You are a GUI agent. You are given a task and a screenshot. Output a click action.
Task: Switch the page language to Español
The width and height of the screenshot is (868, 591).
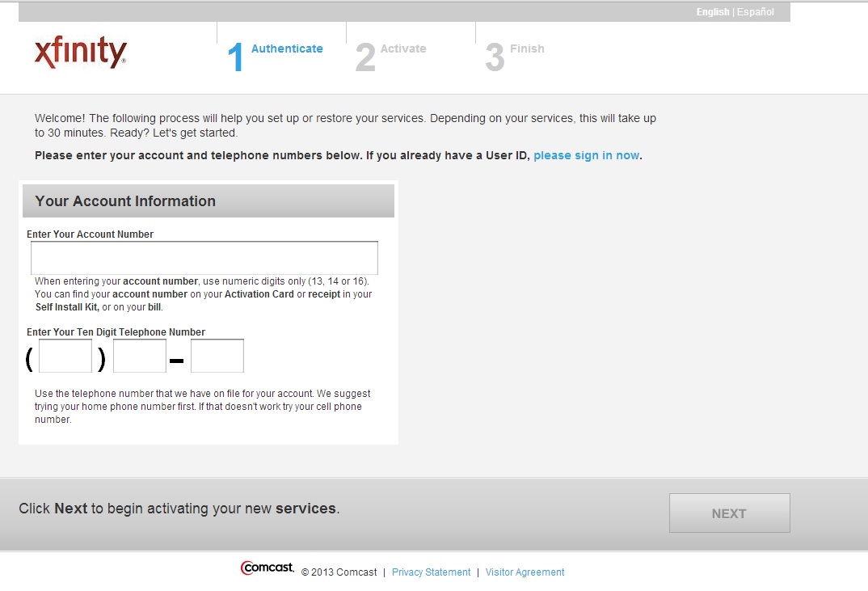pos(756,11)
